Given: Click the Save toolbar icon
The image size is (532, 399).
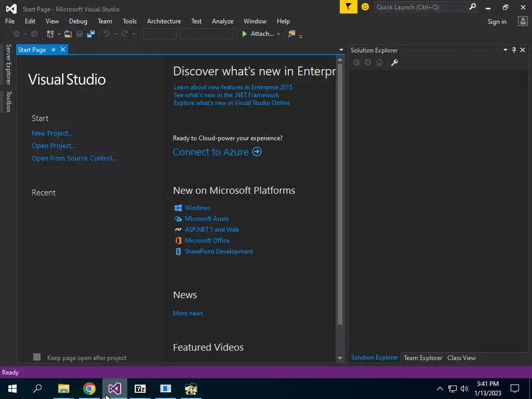Looking at the screenshot, I should (79, 34).
